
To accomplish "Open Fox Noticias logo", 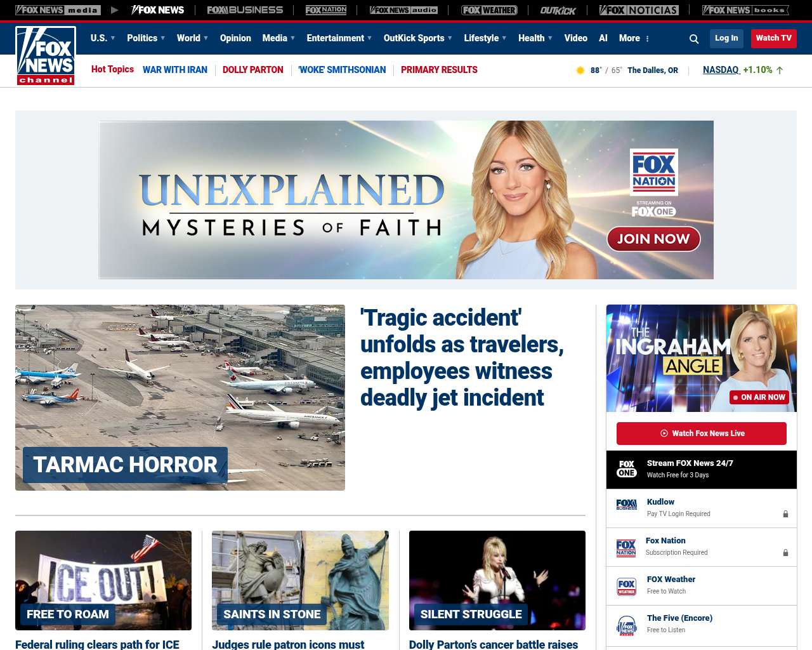I will [639, 10].
